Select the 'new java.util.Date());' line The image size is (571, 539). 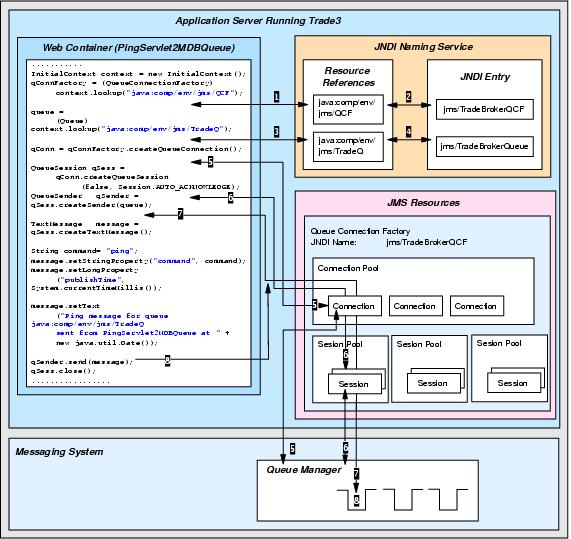click(x=107, y=343)
